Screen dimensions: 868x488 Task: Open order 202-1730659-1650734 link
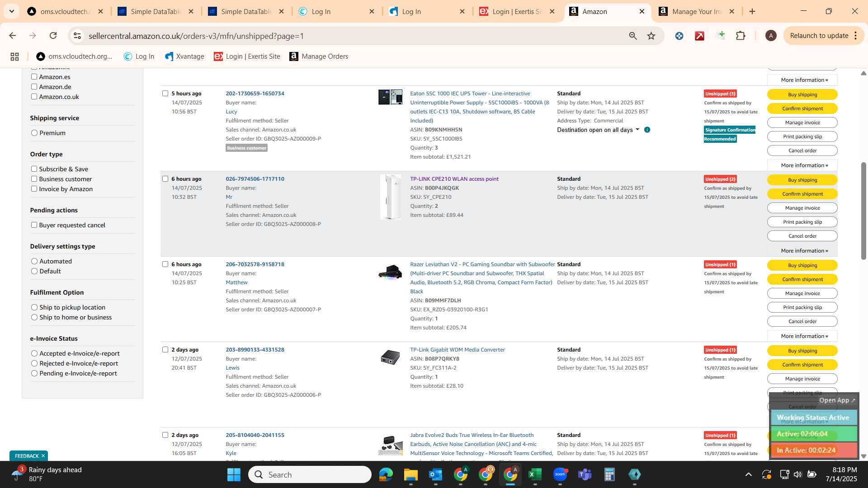point(255,94)
